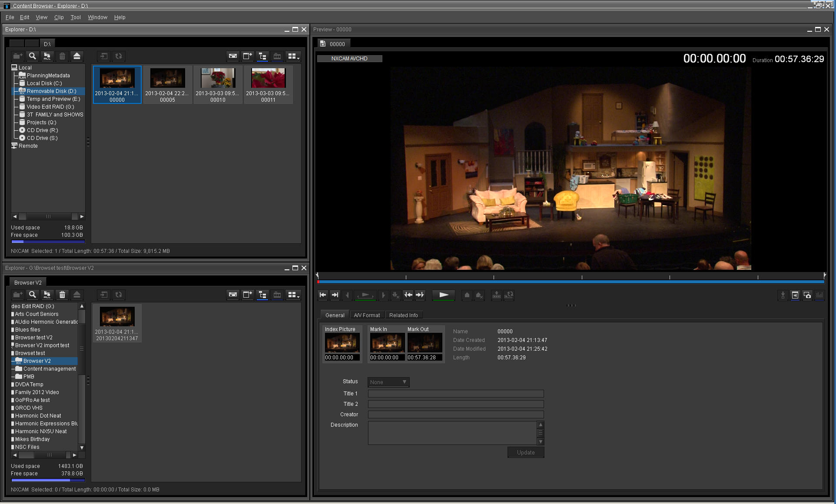This screenshot has height=504, width=836.
Task: Click the Select All icon in top explorer
Action: pos(47,56)
